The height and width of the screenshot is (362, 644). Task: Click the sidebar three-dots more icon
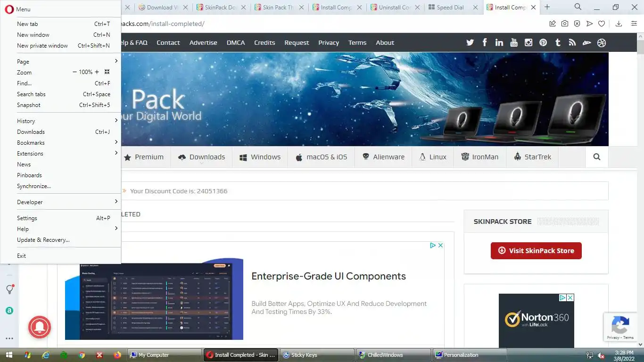pyautogui.click(x=9, y=338)
